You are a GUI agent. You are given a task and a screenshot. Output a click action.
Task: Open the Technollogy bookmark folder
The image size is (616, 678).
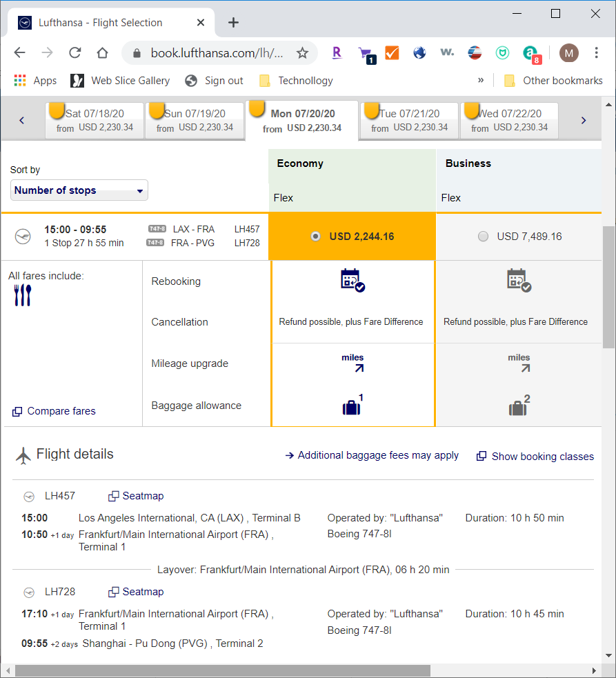pos(297,81)
